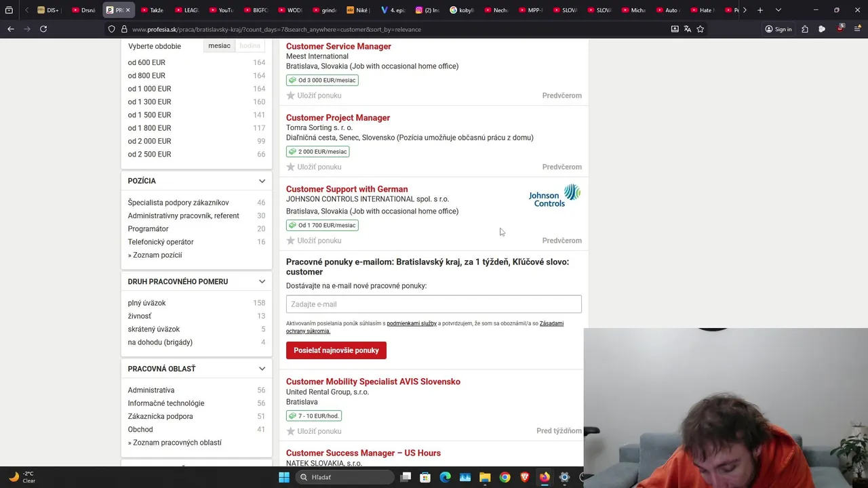Expand '» Zoznam pracovných oblastí' list
The image size is (868, 488).
(x=175, y=443)
